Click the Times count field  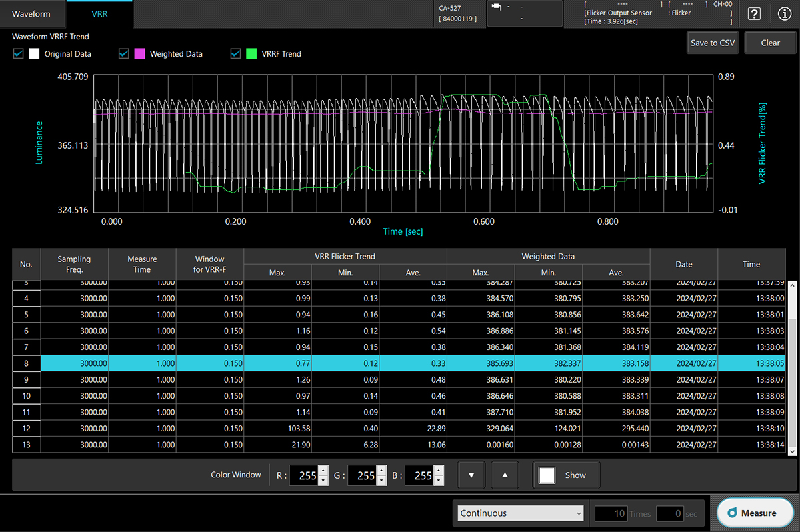tap(611, 513)
